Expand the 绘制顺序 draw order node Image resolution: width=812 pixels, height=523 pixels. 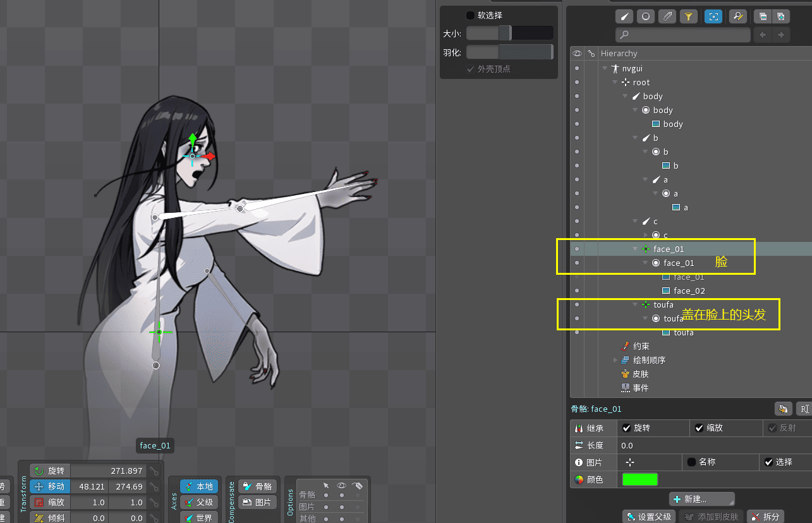tap(615, 360)
